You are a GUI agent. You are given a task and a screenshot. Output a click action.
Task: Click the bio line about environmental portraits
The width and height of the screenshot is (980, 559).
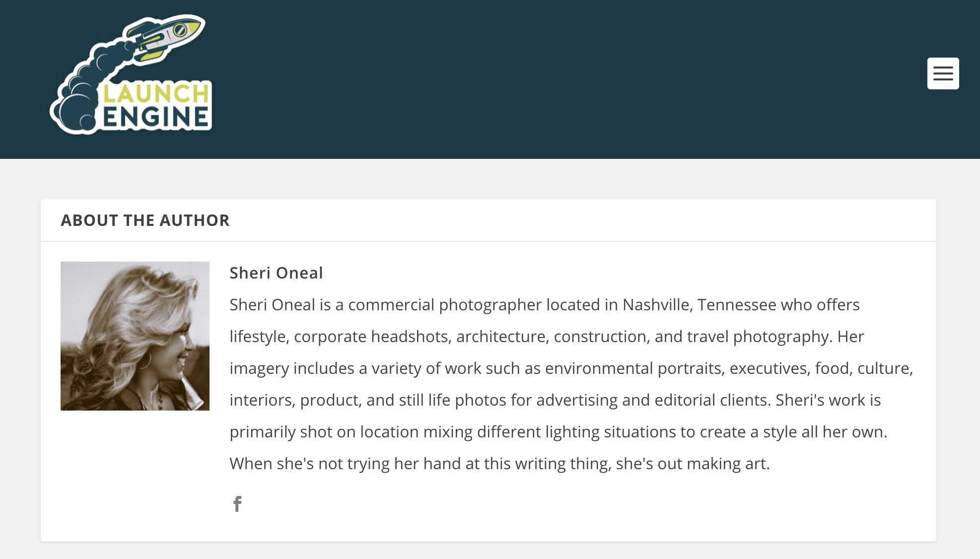(571, 368)
